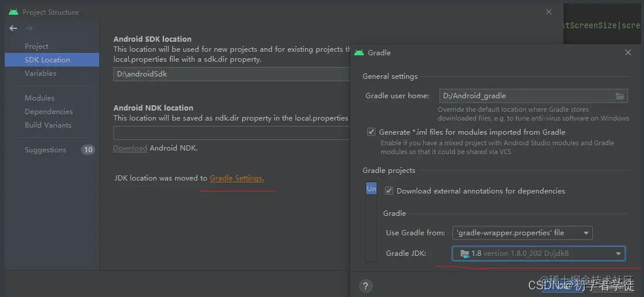Screen dimensions: 644x297
Task: Open the Use Gradle from dropdown
Action: (522, 233)
